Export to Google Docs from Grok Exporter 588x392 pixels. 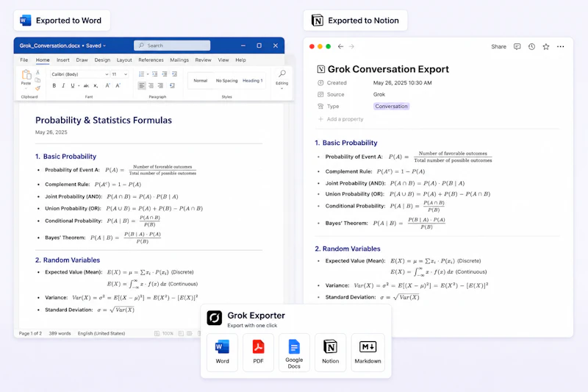[295, 352]
